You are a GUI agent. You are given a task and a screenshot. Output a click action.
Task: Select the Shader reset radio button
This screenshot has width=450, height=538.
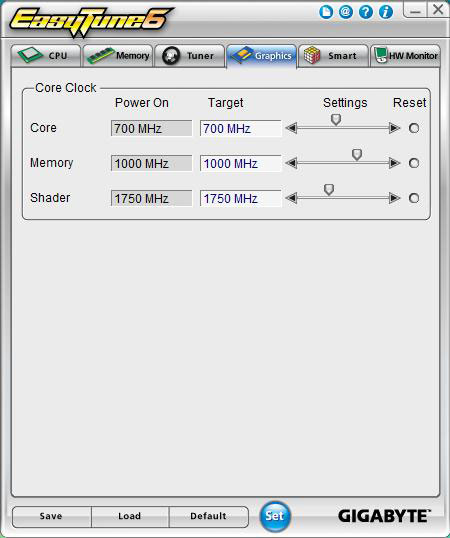click(x=414, y=198)
